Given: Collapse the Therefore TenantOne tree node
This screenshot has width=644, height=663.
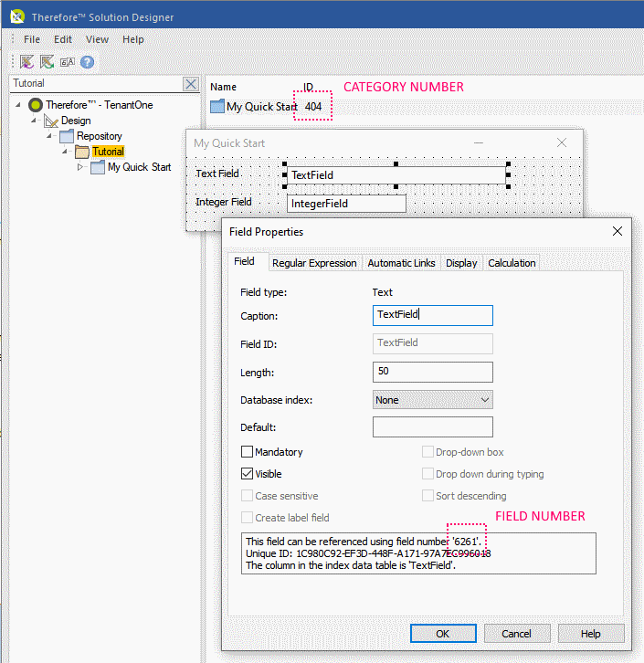Looking at the screenshot, I should (x=17, y=104).
